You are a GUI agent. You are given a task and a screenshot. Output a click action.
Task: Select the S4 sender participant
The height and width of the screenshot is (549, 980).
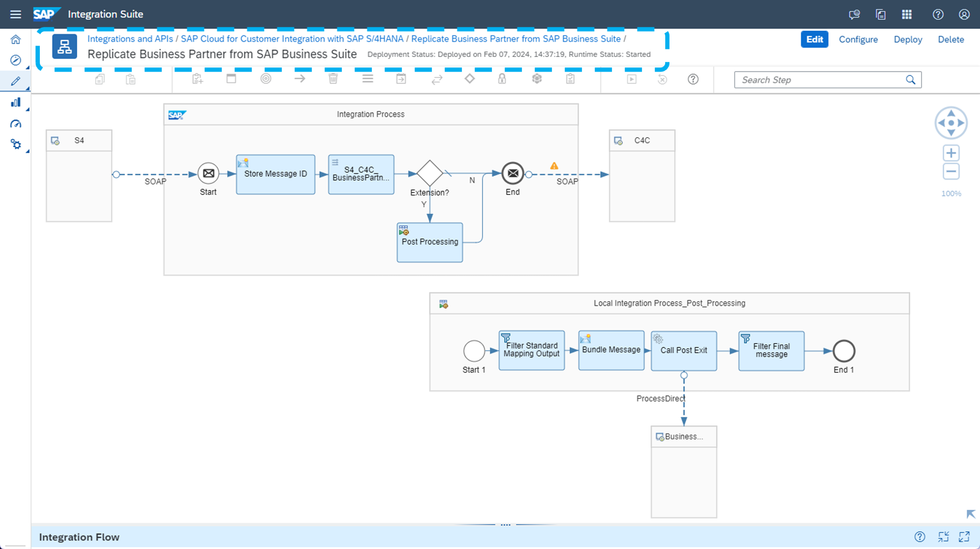point(79,175)
